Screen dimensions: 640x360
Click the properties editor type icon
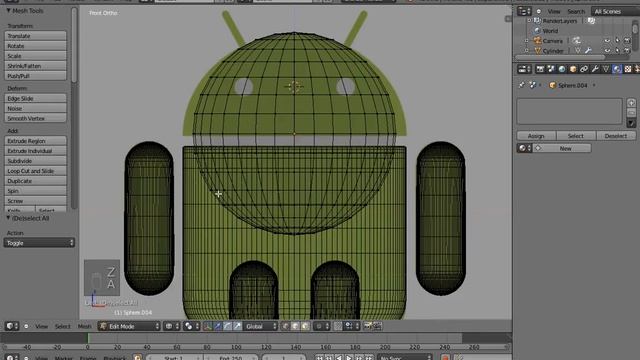524,69
